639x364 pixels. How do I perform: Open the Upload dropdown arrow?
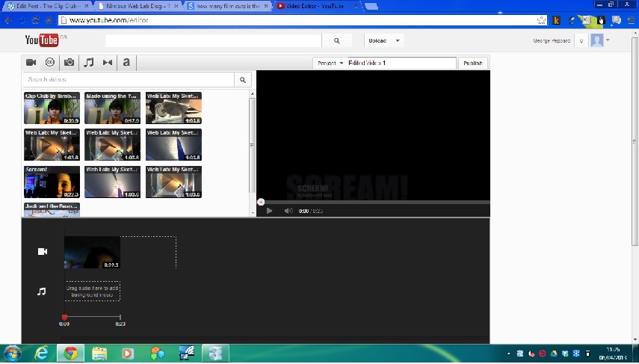click(x=398, y=40)
